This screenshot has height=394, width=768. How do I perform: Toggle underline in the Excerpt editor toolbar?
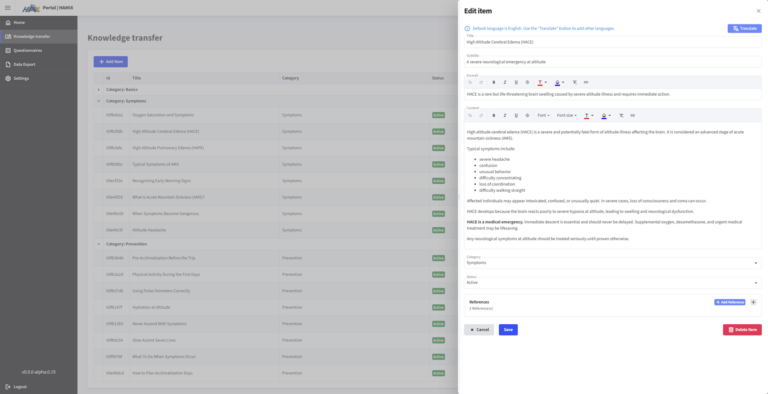(x=516, y=82)
